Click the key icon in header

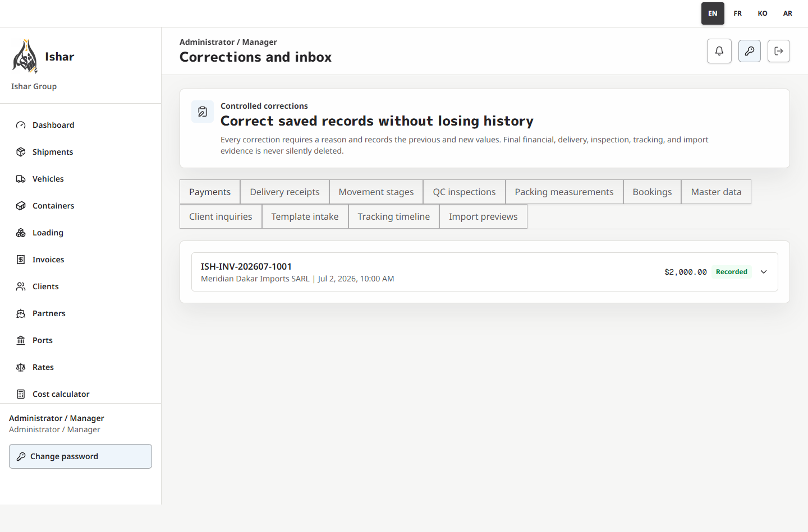(750, 51)
